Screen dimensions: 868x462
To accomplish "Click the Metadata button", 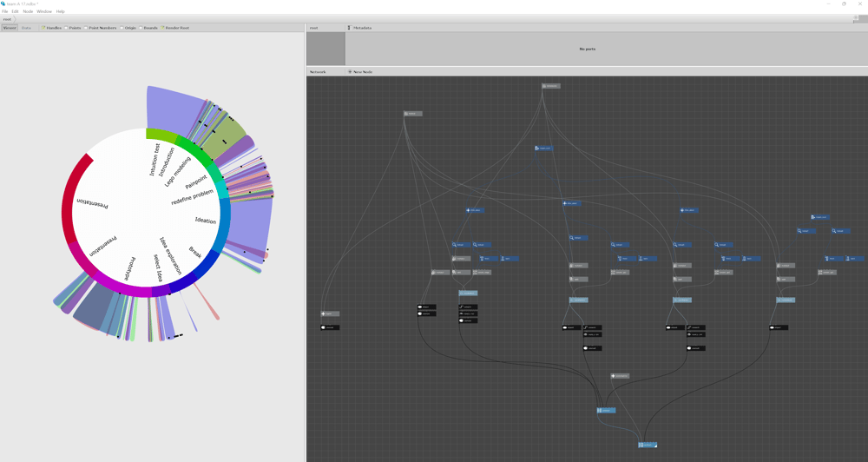I will [359, 28].
